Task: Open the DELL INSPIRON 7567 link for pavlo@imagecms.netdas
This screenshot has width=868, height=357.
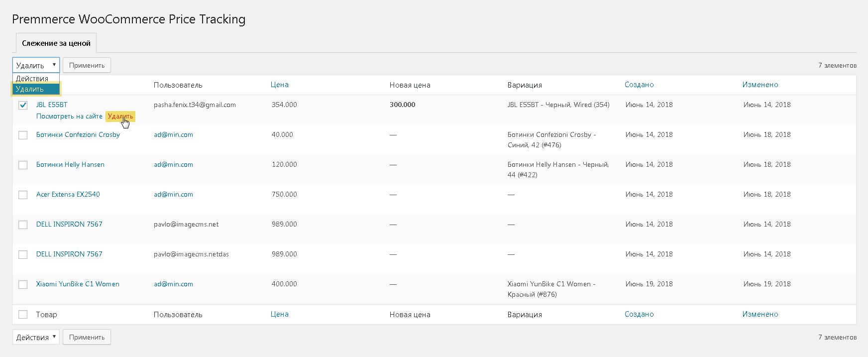Action: (69, 254)
